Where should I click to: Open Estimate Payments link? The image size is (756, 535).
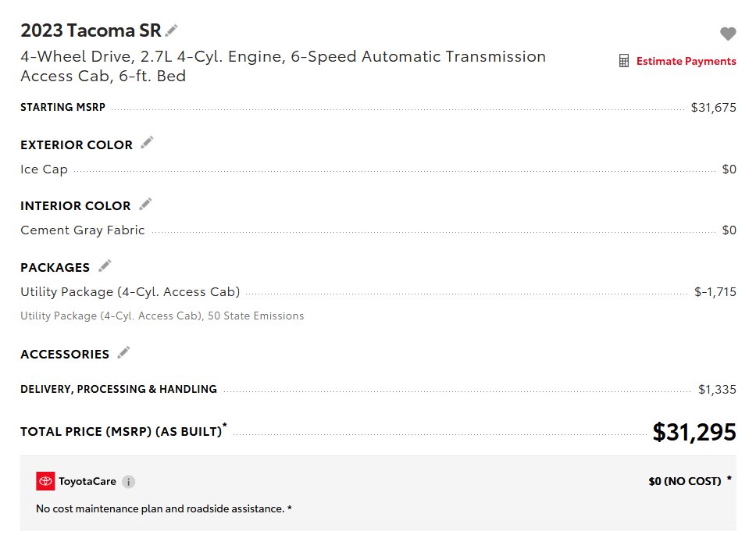[686, 61]
